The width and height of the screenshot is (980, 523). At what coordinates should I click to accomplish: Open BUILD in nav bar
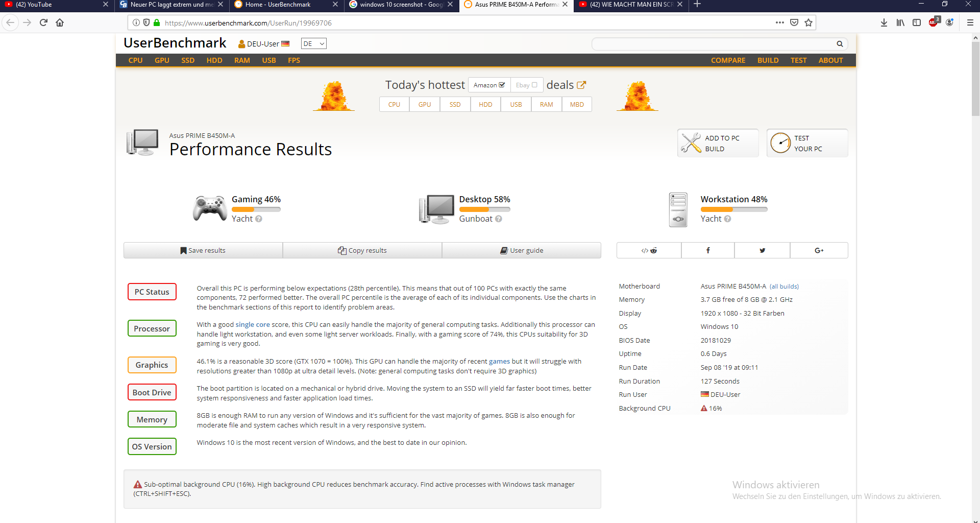768,60
